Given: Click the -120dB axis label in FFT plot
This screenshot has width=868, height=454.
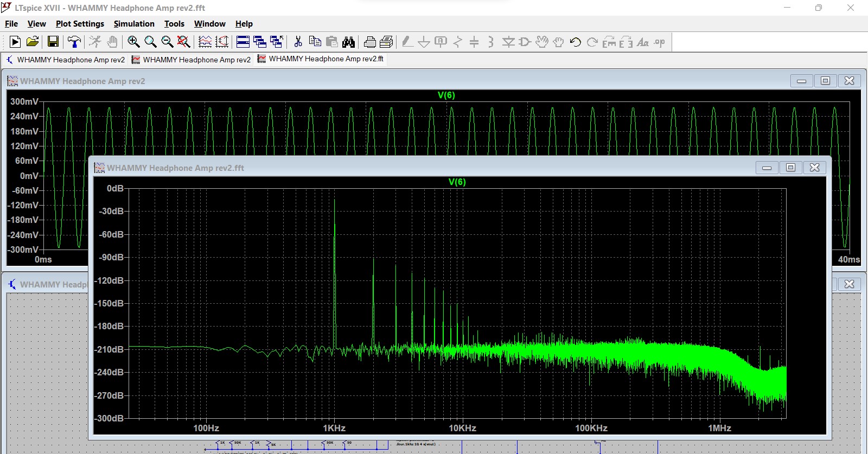Looking at the screenshot, I should (x=109, y=280).
